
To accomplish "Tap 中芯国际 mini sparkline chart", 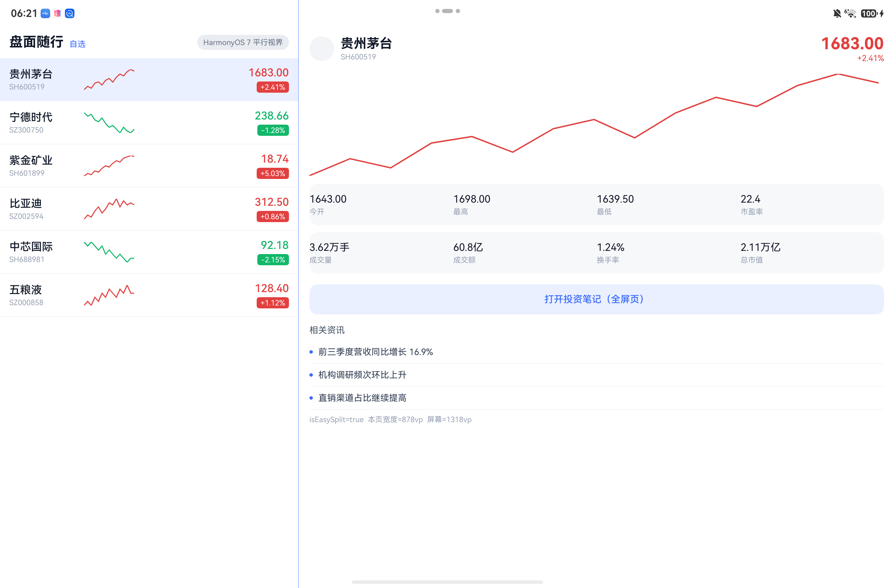I will (x=109, y=252).
